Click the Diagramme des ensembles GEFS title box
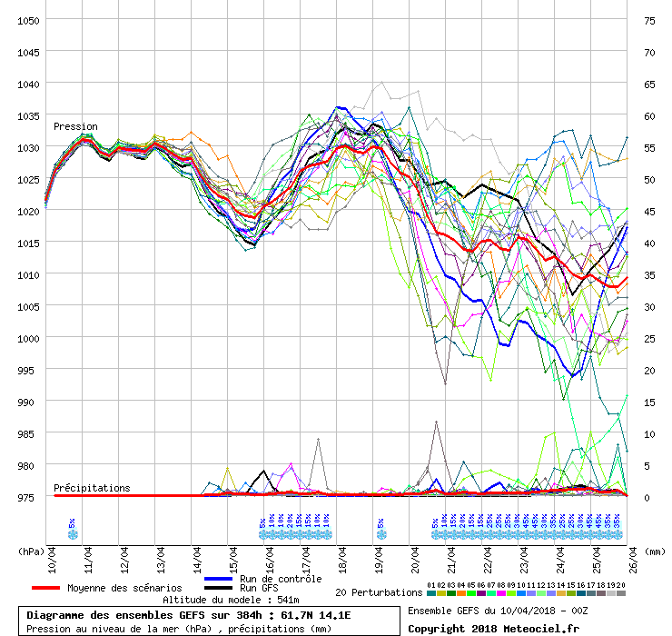672x636 pixels. [208, 621]
